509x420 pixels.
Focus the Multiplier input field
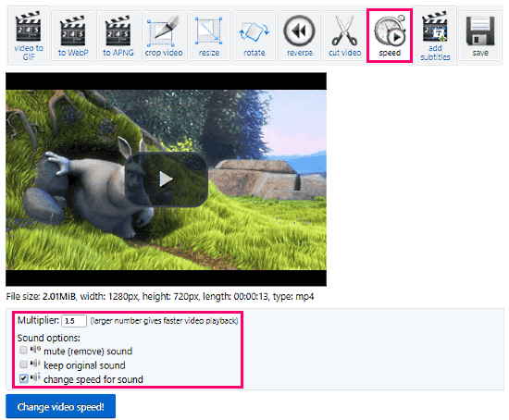74,321
